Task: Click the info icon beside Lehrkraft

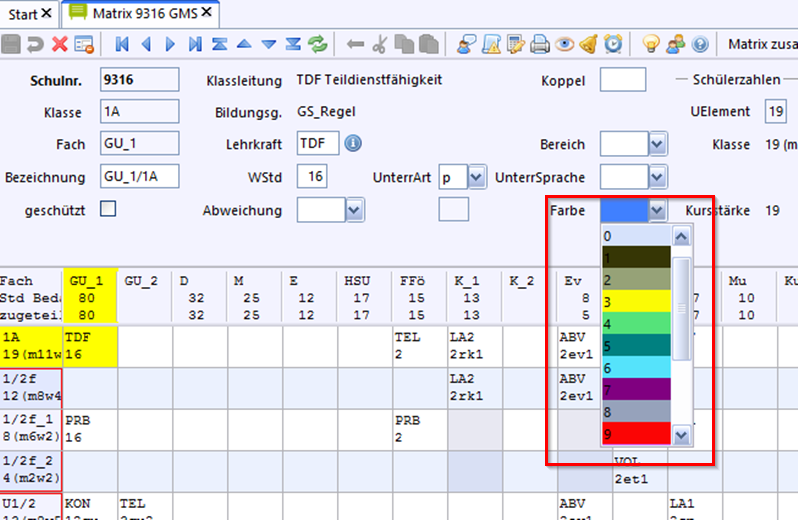Action: click(353, 143)
